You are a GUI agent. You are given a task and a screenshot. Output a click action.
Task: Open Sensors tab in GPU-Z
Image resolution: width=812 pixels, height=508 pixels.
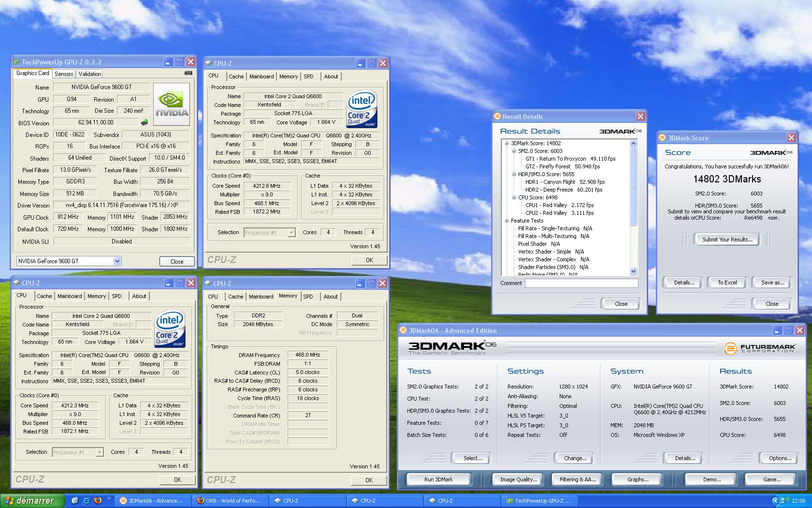[x=64, y=74]
